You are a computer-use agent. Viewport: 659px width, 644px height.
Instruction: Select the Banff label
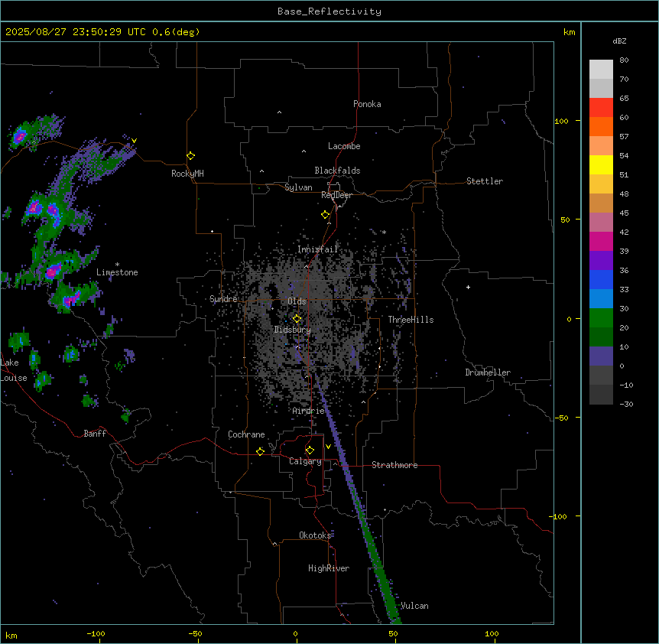pyautogui.click(x=95, y=434)
